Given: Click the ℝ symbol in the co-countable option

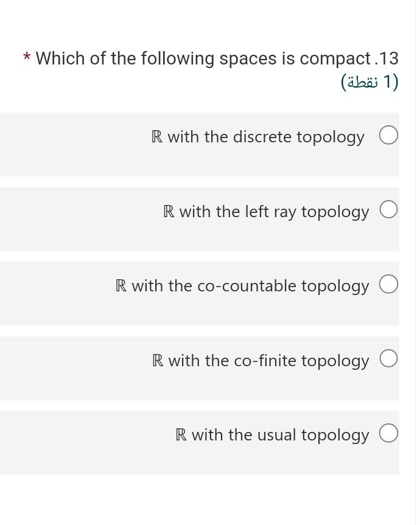Looking at the screenshot, I should (x=121, y=285).
